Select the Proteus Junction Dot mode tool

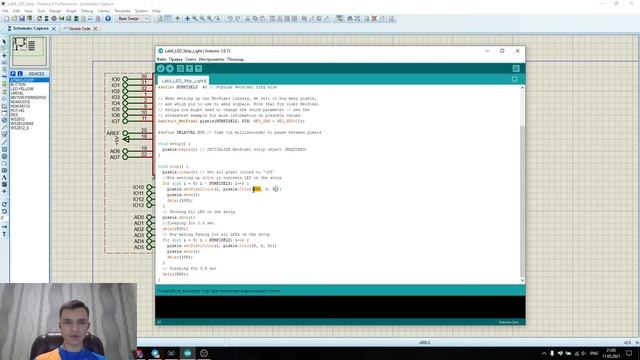tap(4, 56)
